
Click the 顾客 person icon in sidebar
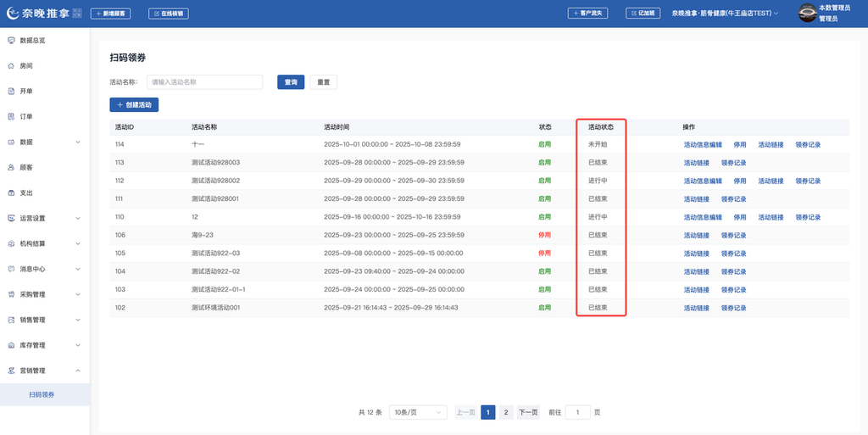[x=11, y=167]
